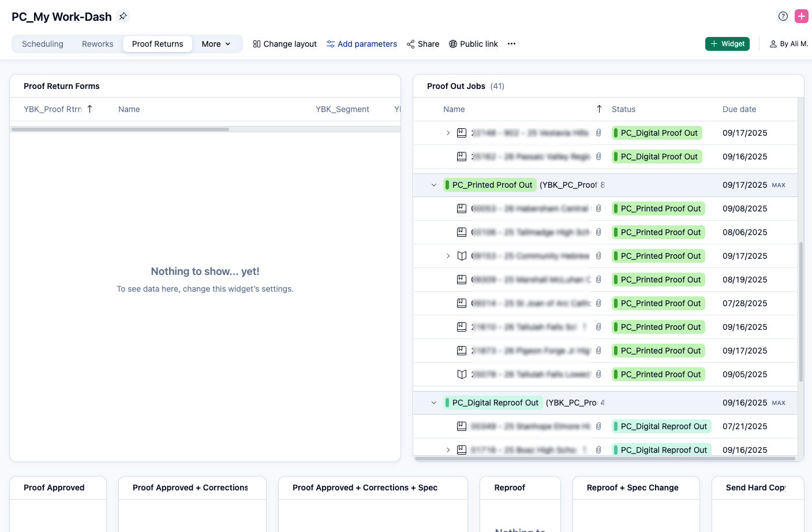Viewport: 812px width, 532px height.
Task: Open the help question mark icon
Action: click(783, 16)
